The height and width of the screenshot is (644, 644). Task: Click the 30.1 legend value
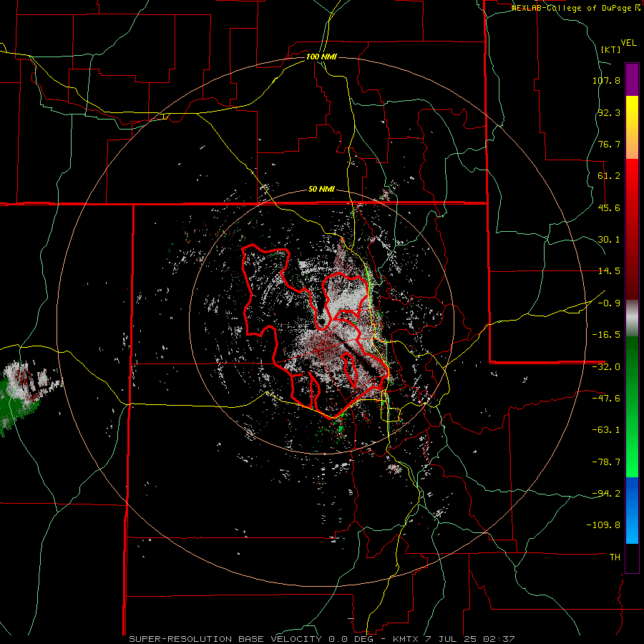(x=609, y=240)
